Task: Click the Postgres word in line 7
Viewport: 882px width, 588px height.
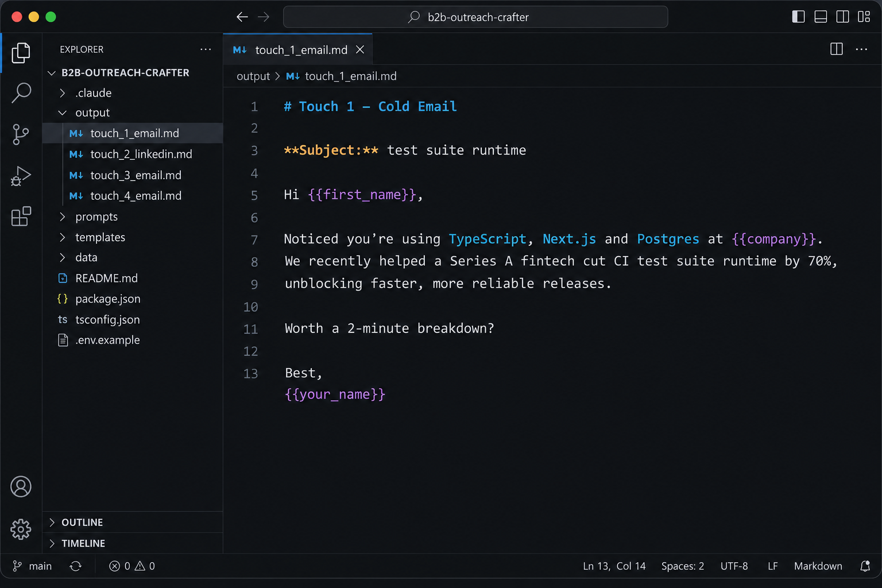Action: [x=668, y=239]
